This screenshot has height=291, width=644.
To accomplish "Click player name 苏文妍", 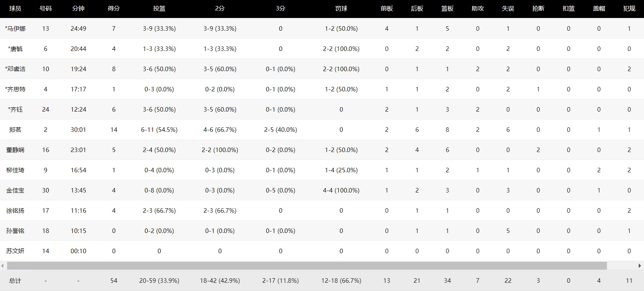I will pos(15,251).
